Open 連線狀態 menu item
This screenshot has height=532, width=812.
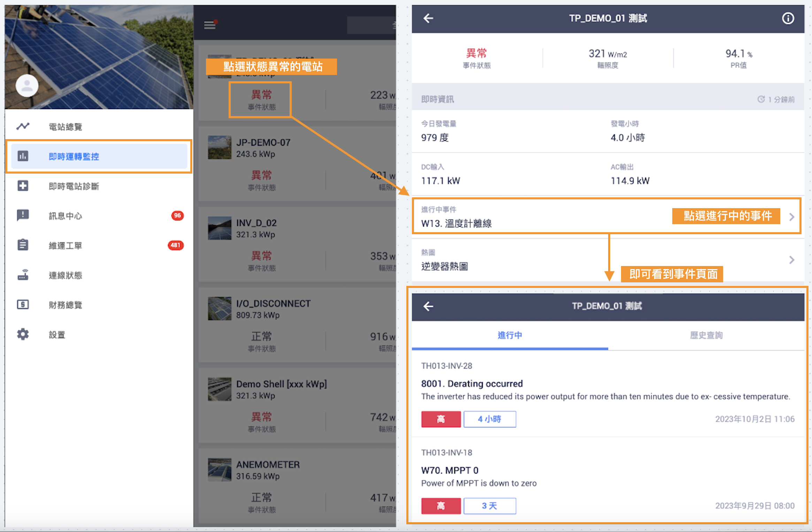[x=99, y=275]
